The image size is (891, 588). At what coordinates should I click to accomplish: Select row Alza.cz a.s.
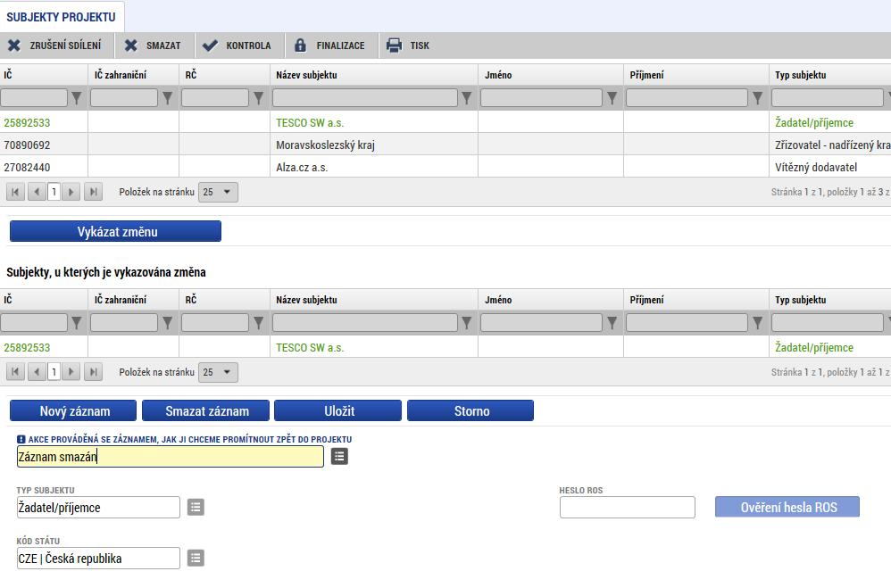click(445, 167)
